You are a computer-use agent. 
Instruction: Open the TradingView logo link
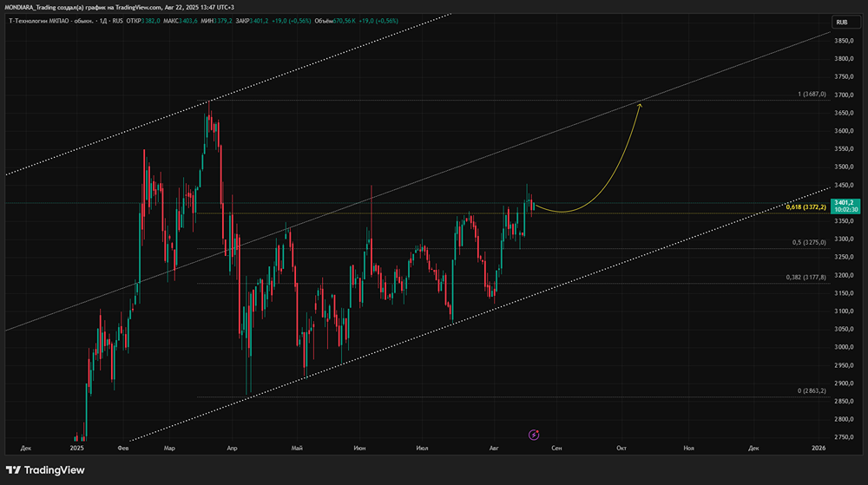45,470
